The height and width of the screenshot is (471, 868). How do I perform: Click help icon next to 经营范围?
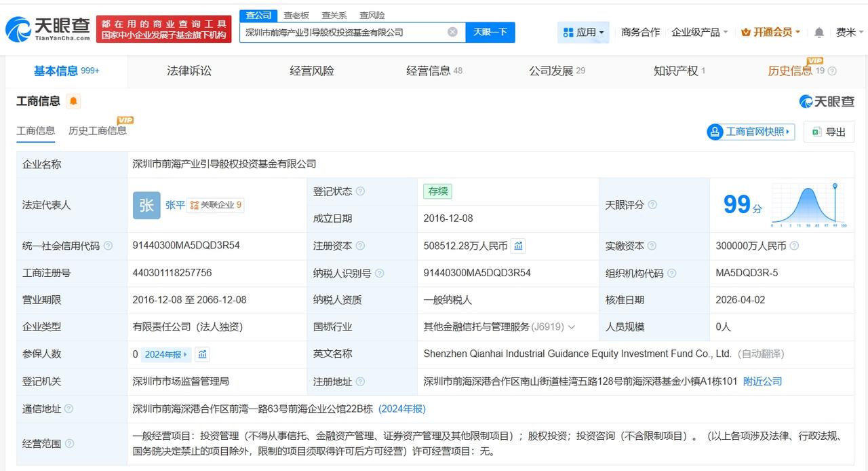[x=68, y=444]
